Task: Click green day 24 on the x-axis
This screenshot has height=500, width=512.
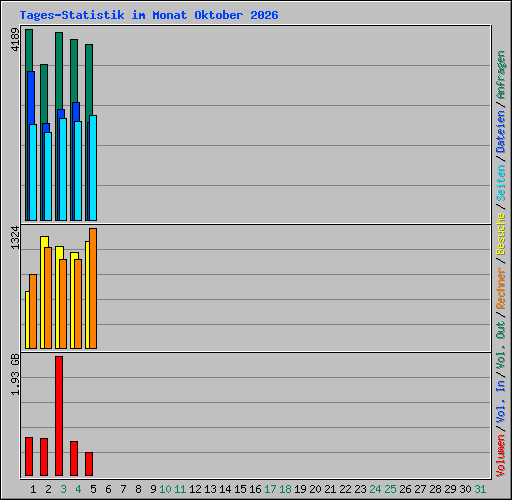Action: (x=375, y=489)
